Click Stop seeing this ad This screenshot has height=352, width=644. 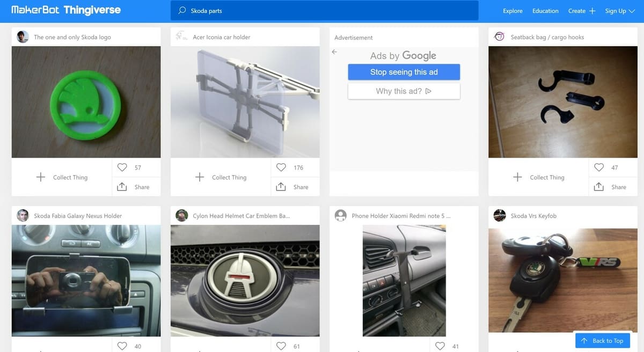404,72
